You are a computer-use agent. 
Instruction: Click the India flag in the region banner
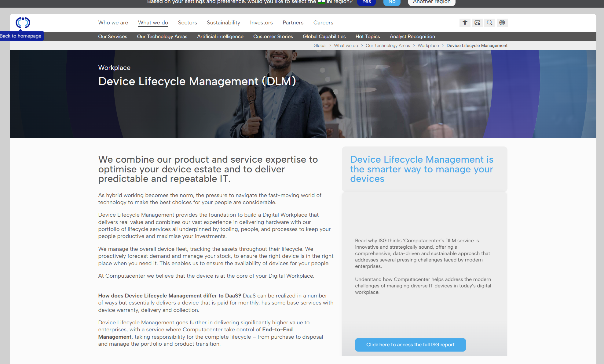(321, 2)
